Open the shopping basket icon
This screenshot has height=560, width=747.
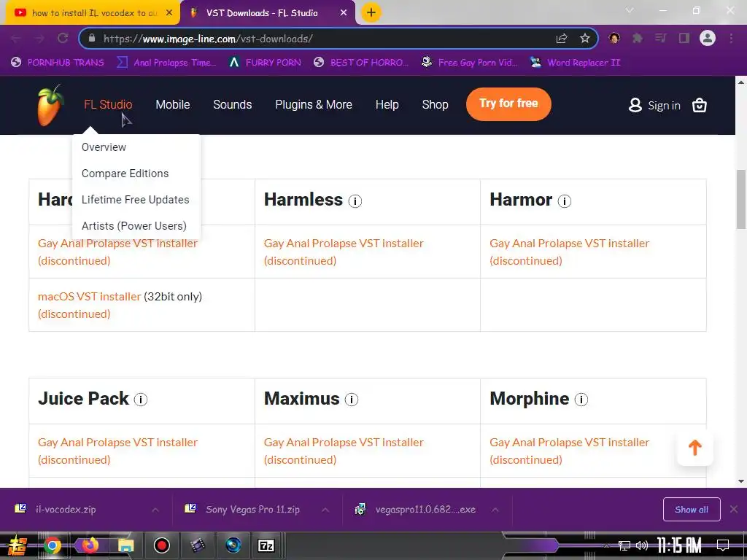pyautogui.click(x=699, y=105)
